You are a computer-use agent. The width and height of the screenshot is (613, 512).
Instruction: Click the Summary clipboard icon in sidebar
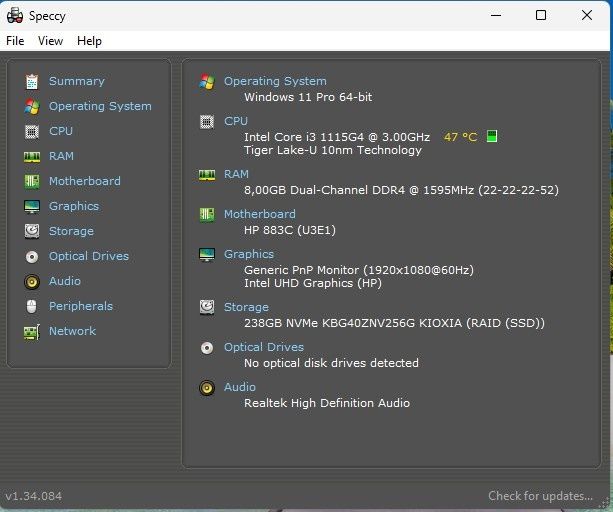32,82
